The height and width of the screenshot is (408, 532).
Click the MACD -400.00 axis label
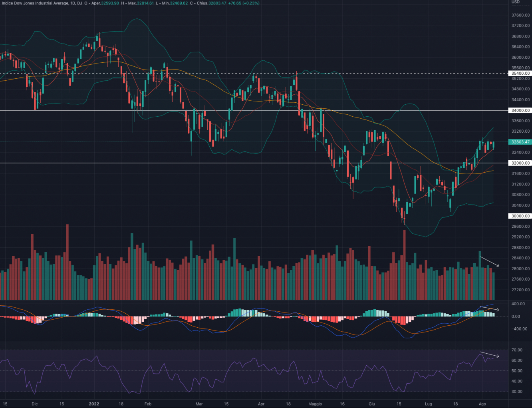(518, 329)
